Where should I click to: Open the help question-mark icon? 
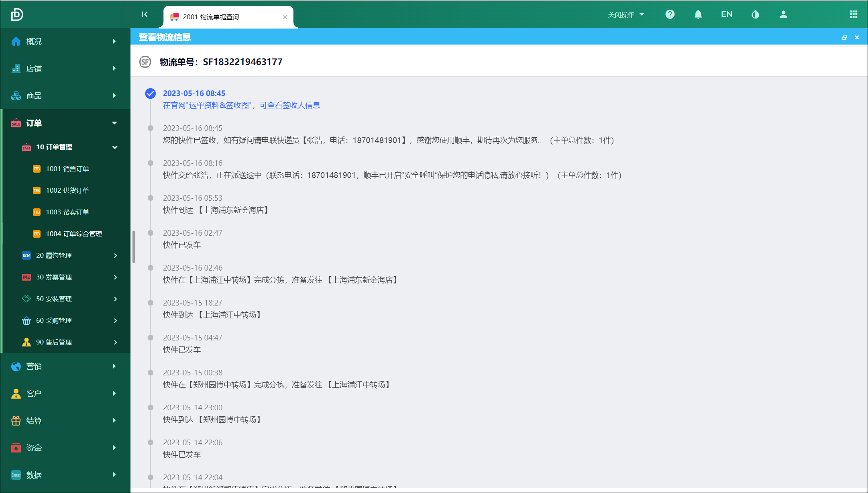click(x=670, y=14)
